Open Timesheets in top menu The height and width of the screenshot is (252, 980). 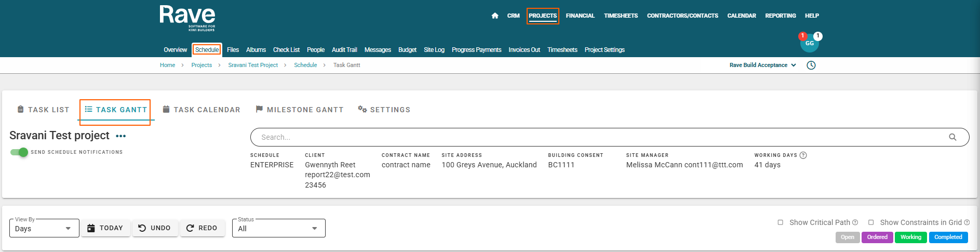click(621, 16)
